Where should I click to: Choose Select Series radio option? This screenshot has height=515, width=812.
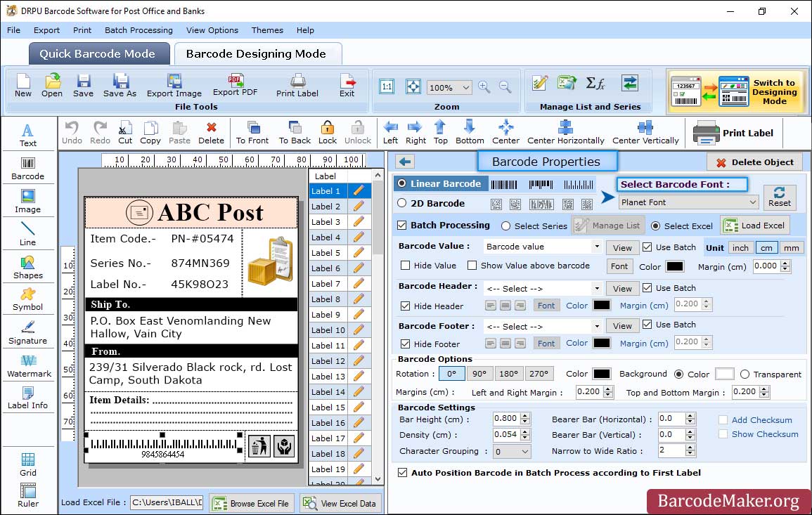(x=506, y=226)
